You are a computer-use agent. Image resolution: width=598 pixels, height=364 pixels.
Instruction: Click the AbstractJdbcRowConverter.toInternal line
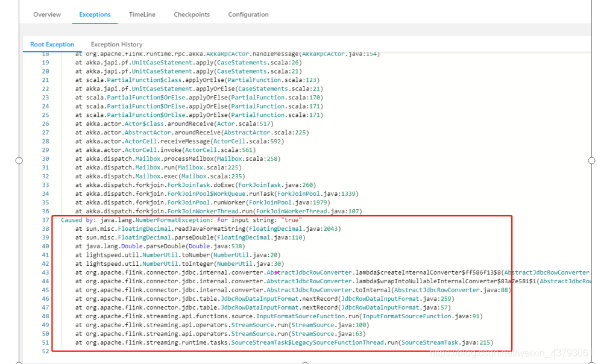[x=293, y=290]
